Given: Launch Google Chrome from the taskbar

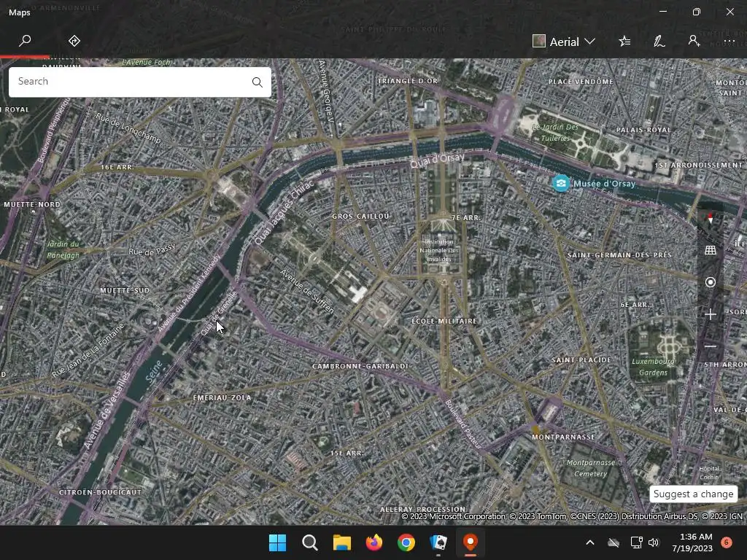Looking at the screenshot, I should [x=406, y=542].
